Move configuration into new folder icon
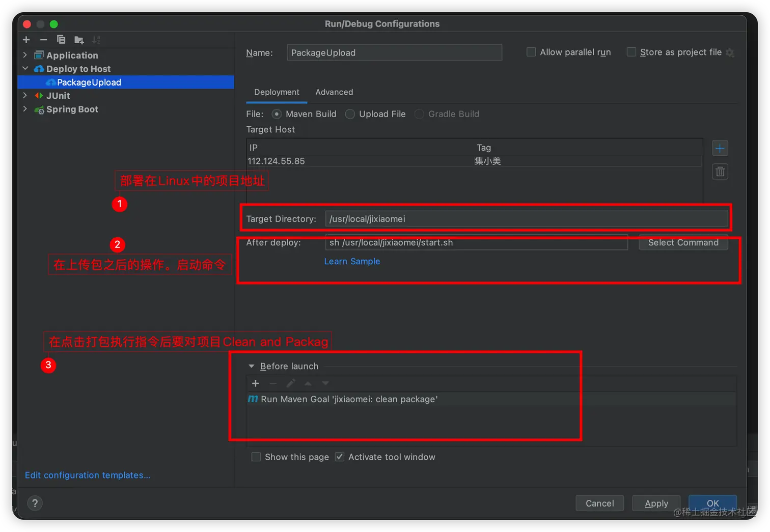This screenshot has width=770, height=532. pos(79,40)
